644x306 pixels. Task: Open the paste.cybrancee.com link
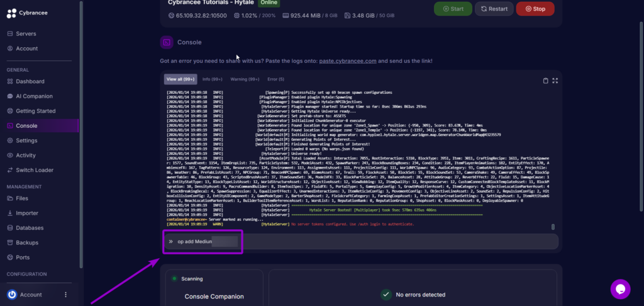[x=347, y=61]
